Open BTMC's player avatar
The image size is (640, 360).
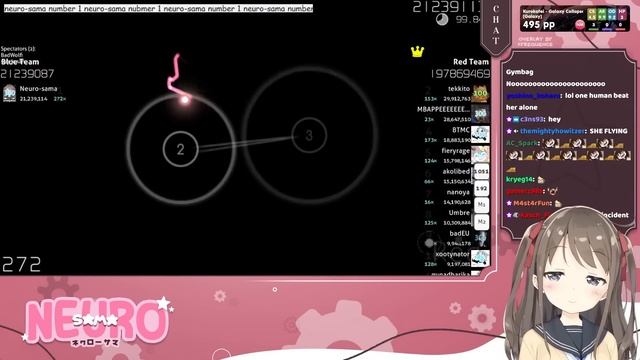click(x=480, y=135)
